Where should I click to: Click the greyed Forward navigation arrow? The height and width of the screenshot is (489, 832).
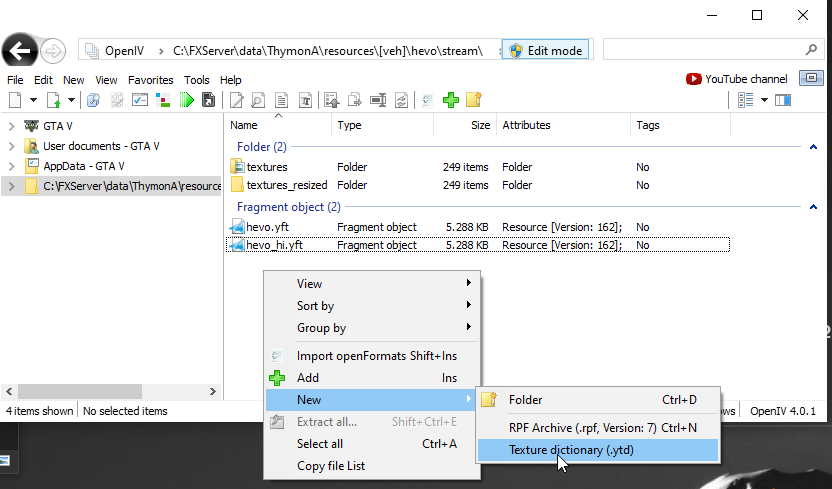click(x=53, y=51)
